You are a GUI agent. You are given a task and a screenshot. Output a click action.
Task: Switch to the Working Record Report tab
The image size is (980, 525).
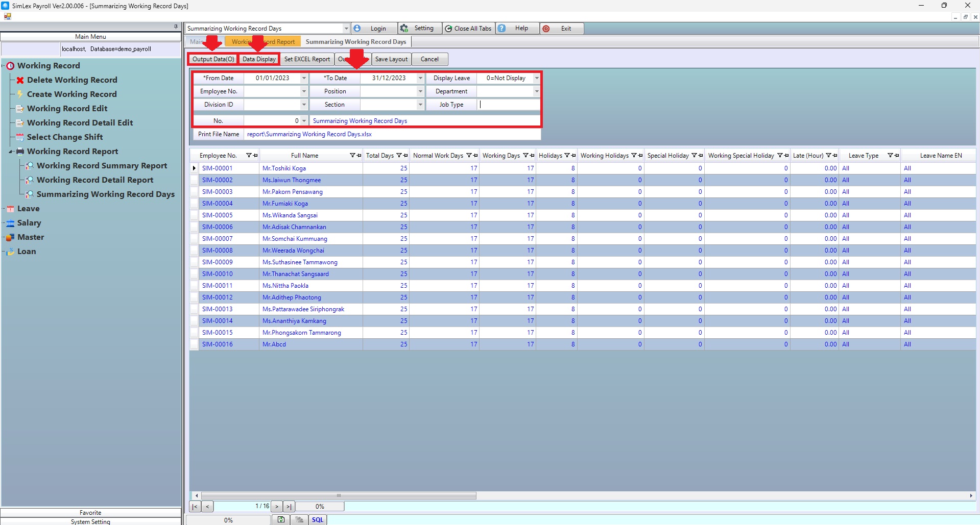(x=263, y=42)
